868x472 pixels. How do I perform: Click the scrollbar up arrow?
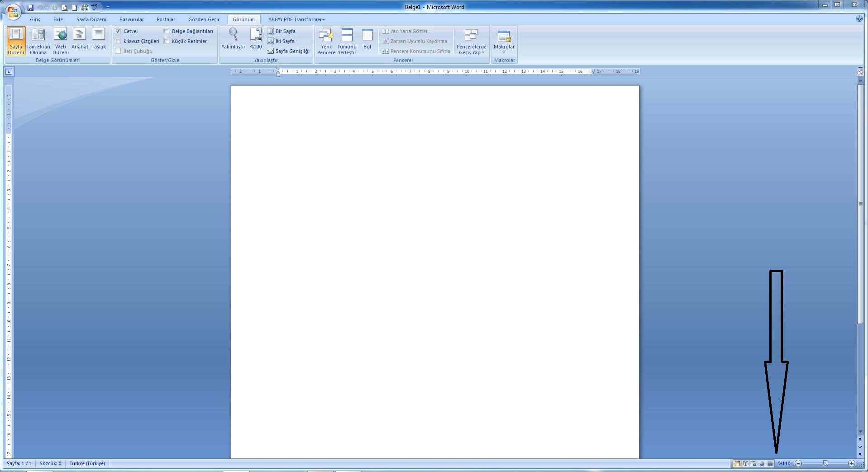(x=860, y=80)
